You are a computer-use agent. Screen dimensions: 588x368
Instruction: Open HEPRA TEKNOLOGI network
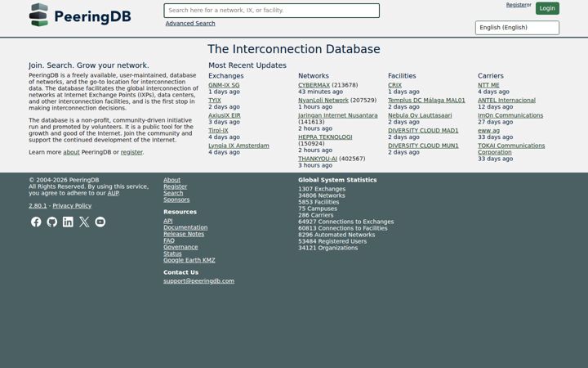tap(325, 137)
